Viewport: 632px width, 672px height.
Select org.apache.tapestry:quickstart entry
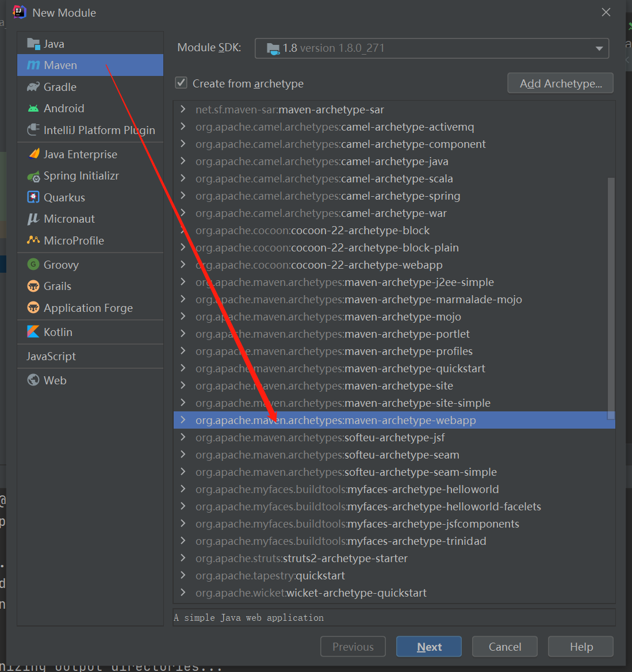point(394,575)
